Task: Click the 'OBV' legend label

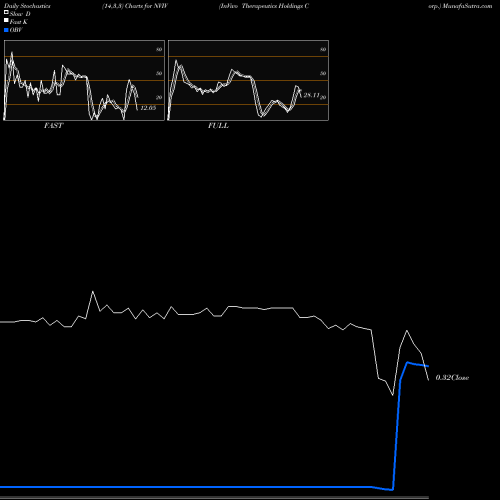Action: point(16,30)
